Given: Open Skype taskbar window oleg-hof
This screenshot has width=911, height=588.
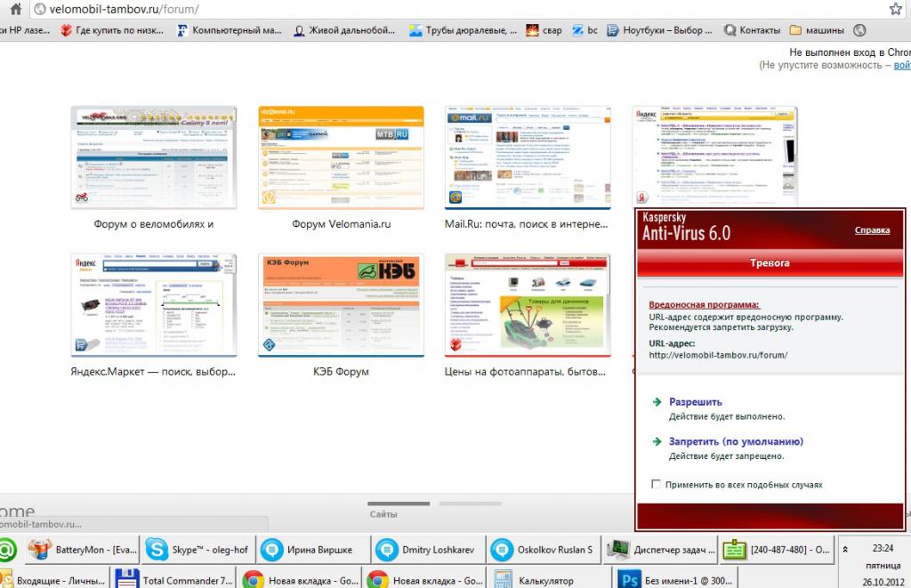Looking at the screenshot, I should click(x=197, y=550).
